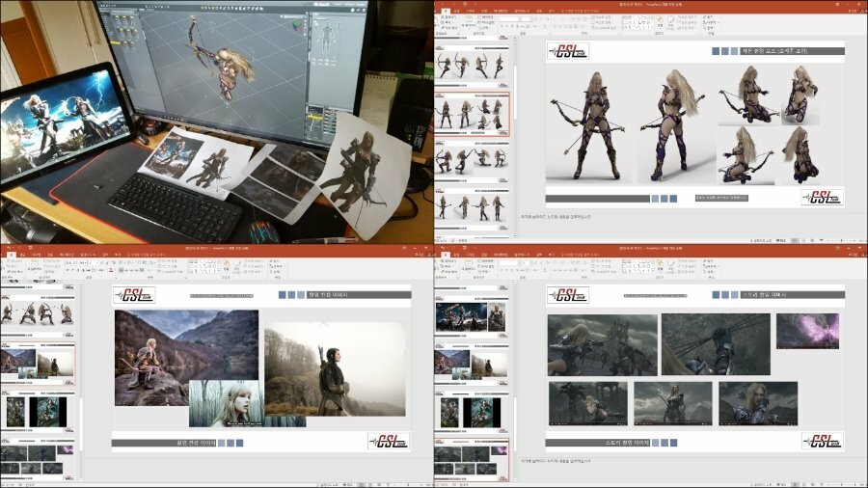Open the shapes gallery in top-right PowerPoint ribbon

pos(637,23)
